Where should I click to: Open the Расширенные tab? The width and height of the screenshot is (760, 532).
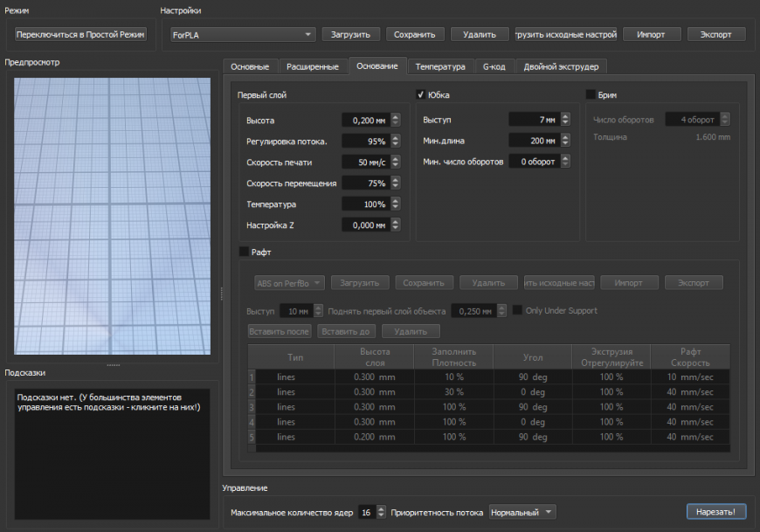[313, 66]
